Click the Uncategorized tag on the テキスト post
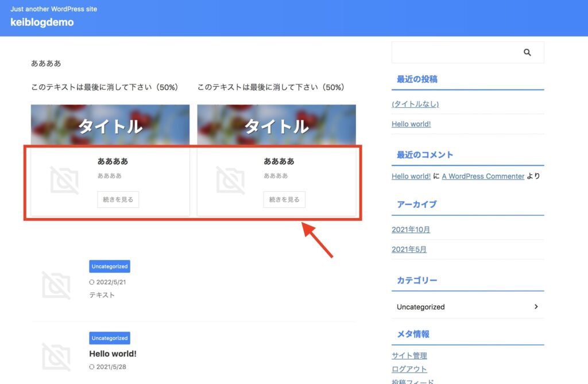Screen dimensions: 588x384 click(110, 266)
